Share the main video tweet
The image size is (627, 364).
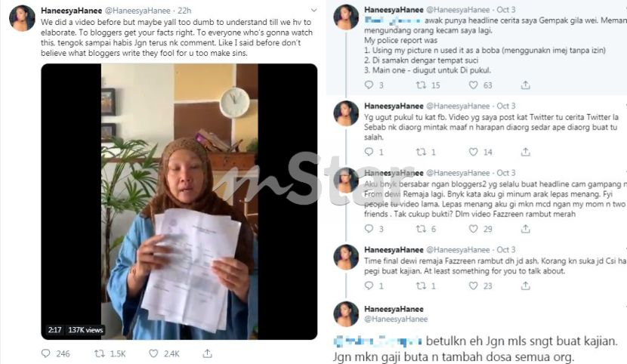(207, 353)
